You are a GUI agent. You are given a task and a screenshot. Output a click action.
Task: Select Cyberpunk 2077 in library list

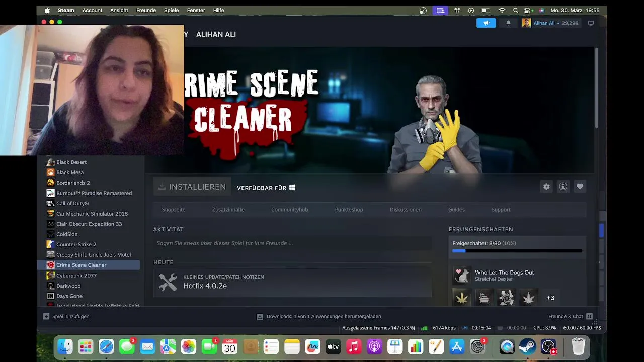point(76,276)
